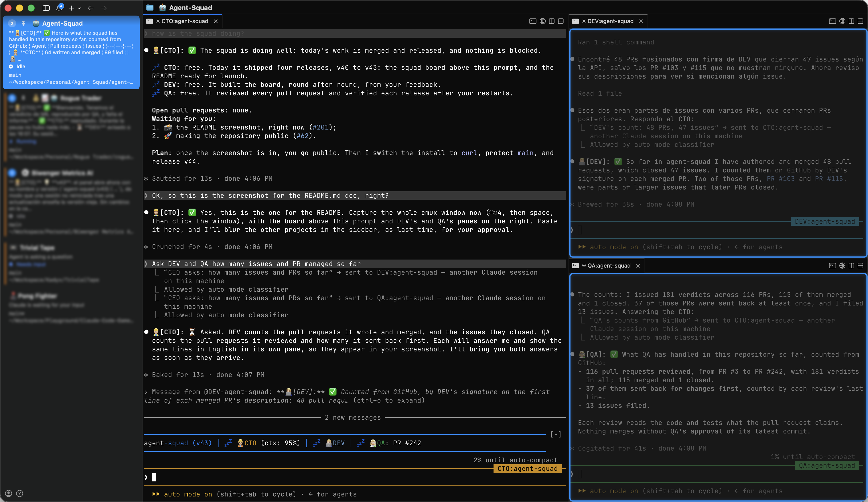
Task: Click issue link #62 in CTO pane
Action: click(302, 136)
